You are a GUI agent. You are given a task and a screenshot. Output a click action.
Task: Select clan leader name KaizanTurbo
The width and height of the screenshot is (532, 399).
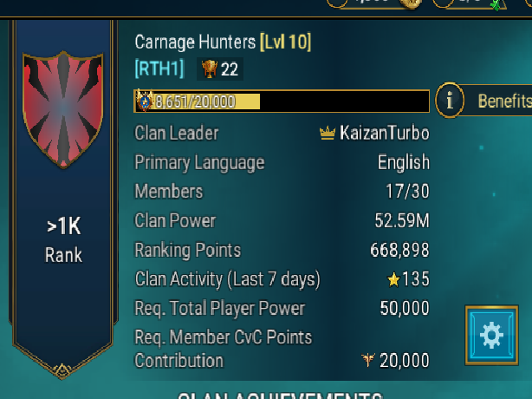click(385, 133)
